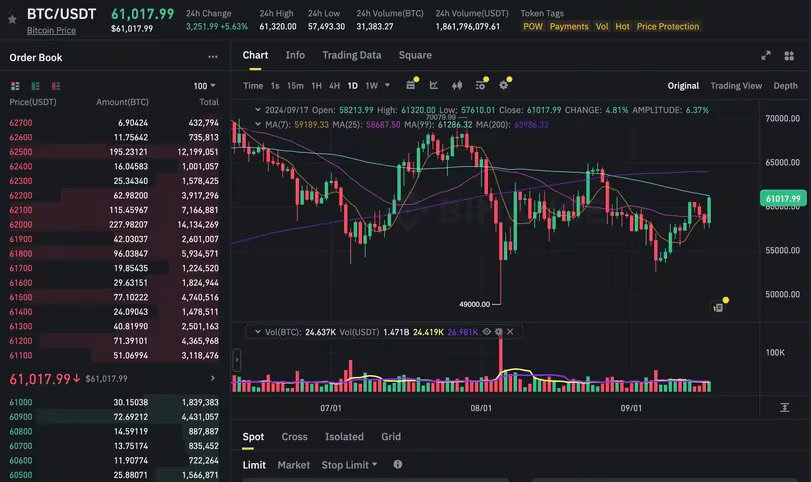This screenshot has width=811, height=482.
Task: Open the Stop Limit order type dropdown
Action: click(349, 465)
